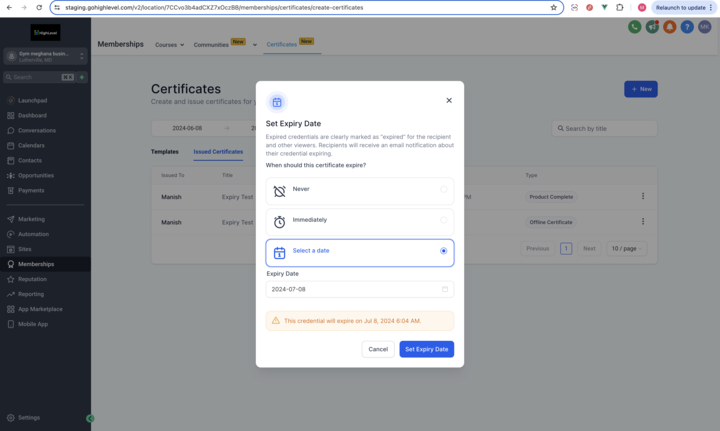
Task: Open the 10 / page size dropdown
Action: coord(626,248)
